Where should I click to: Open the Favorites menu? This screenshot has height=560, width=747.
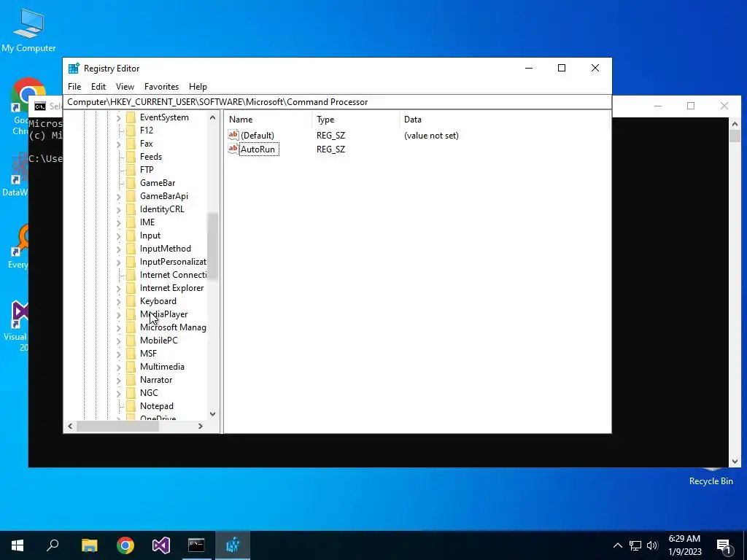click(x=161, y=87)
